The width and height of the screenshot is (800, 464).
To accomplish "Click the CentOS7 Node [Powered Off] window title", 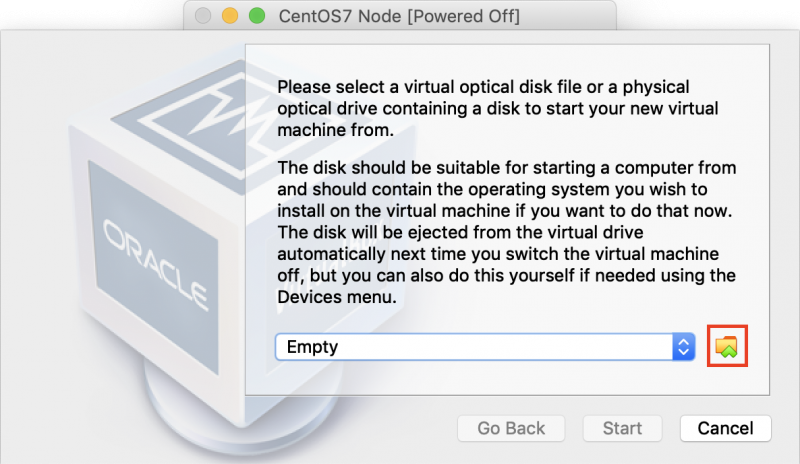I will 399,16.
